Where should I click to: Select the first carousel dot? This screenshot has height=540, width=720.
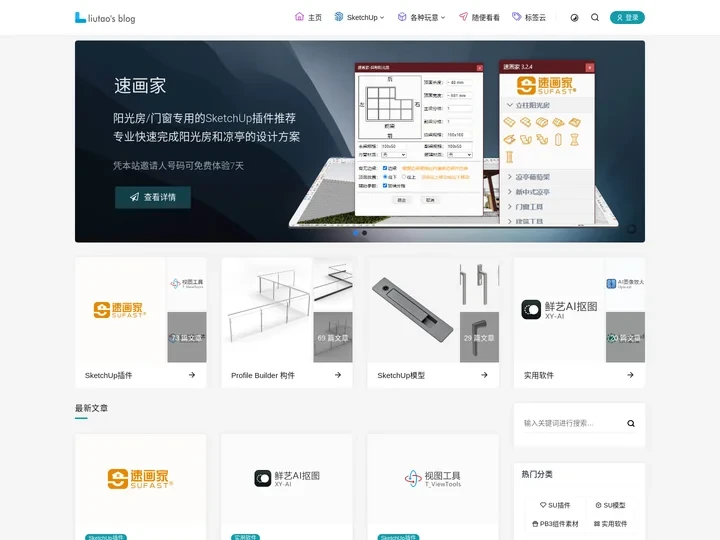tap(356, 233)
